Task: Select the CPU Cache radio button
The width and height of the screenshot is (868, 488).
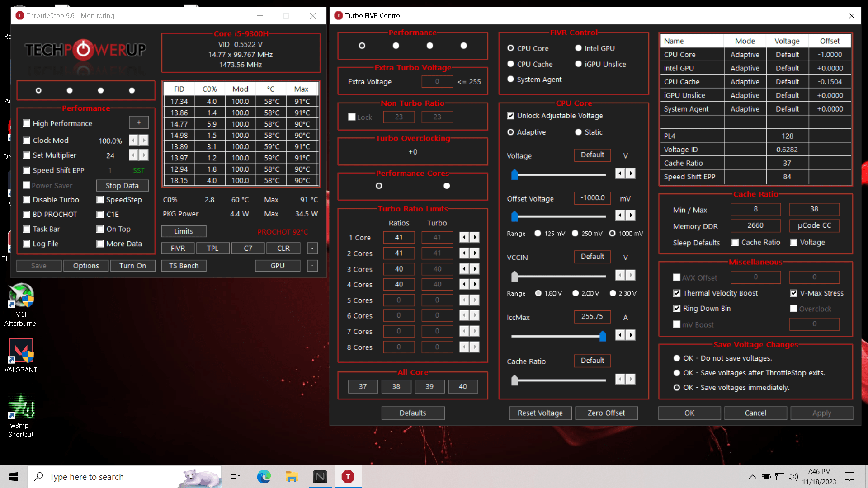Action: tap(511, 64)
